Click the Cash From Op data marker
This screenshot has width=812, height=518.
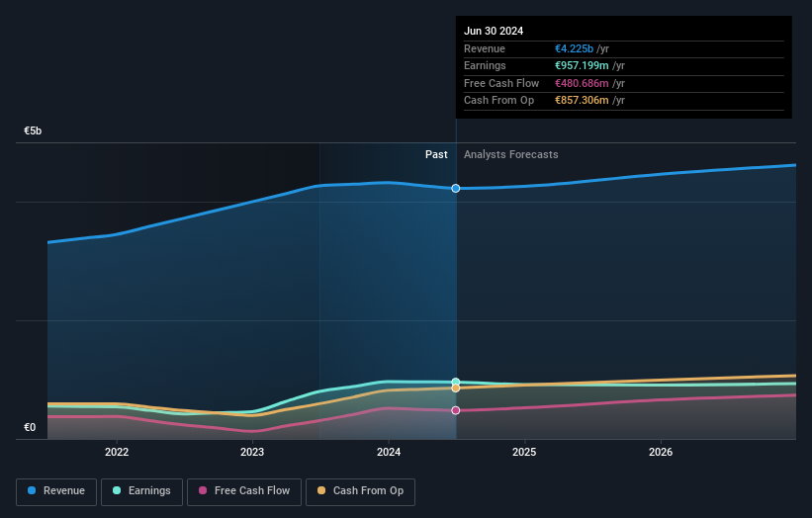[x=456, y=388]
